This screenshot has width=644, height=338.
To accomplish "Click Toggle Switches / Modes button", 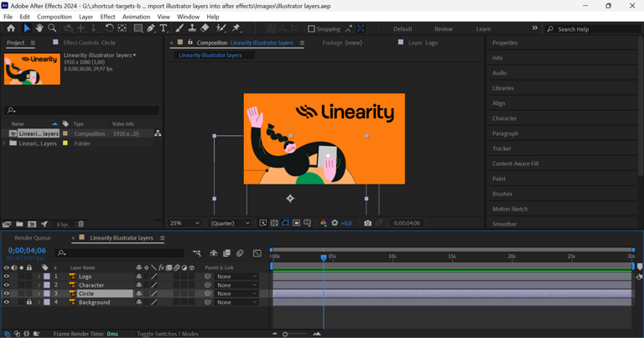I will [168, 334].
